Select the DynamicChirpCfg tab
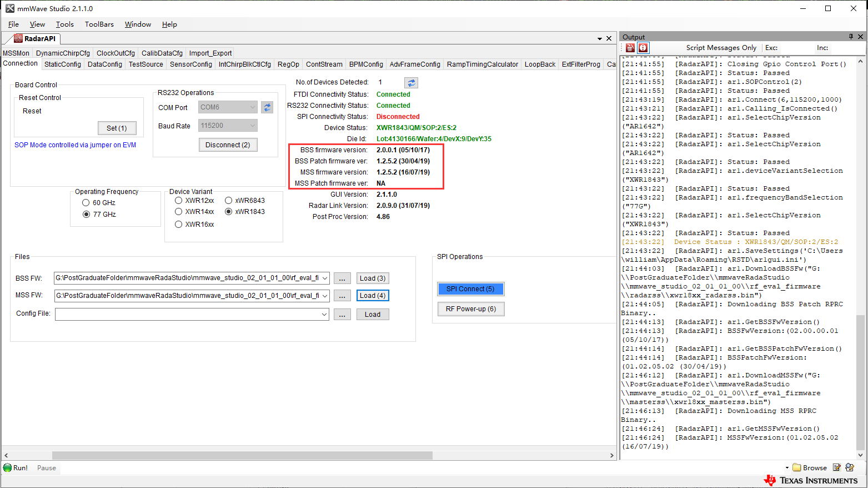 (63, 53)
